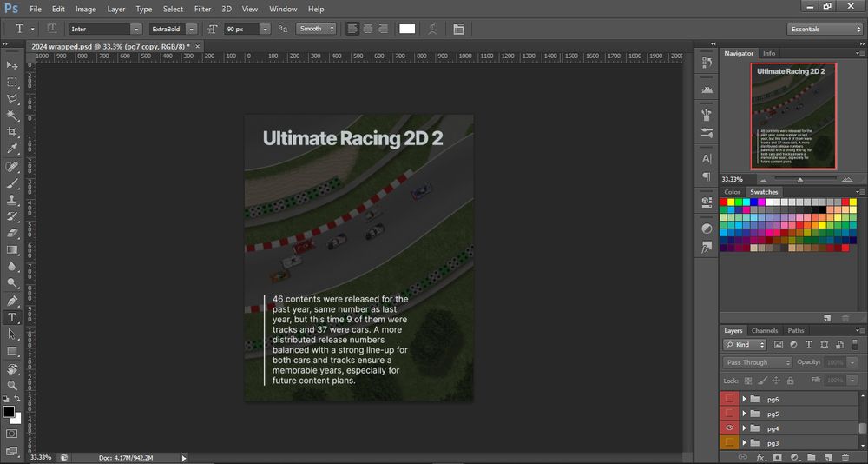Select the Brush tool
Viewport: 868px width, 464px height.
(x=11, y=183)
